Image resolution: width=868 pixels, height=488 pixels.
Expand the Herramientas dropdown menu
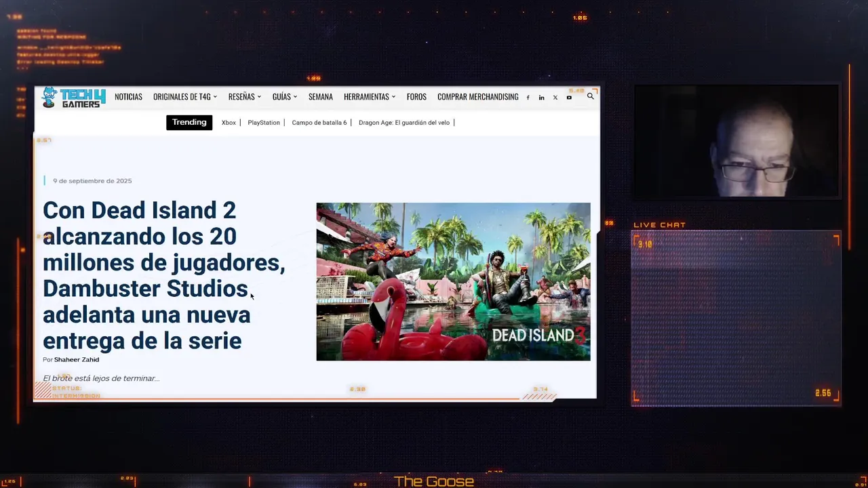(x=369, y=97)
